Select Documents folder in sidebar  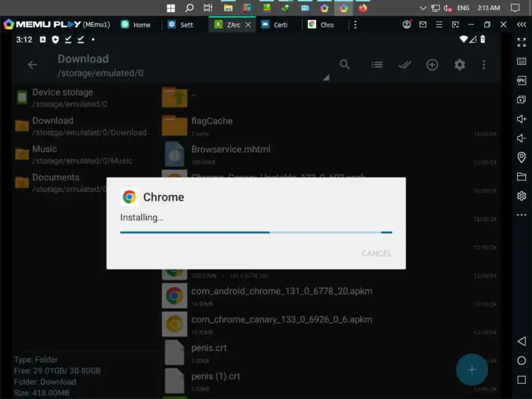(60, 183)
